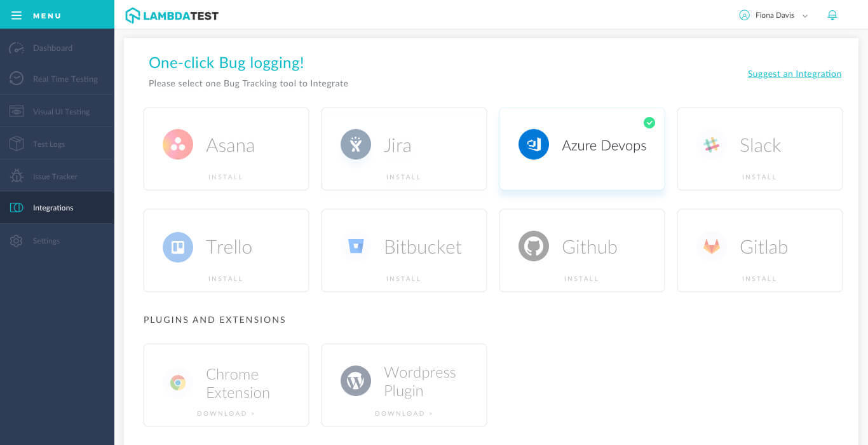
Task: Open notifications via the bell icon
Action: [832, 15]
